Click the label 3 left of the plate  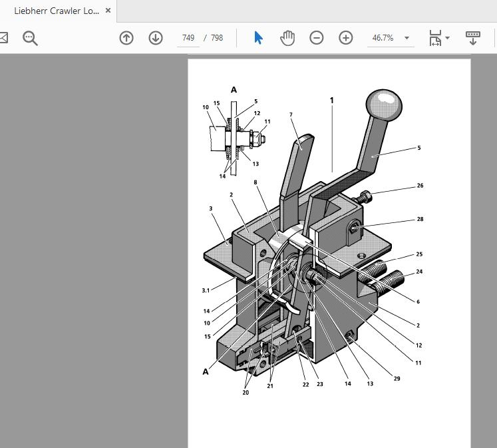click(x=211, y=208)
